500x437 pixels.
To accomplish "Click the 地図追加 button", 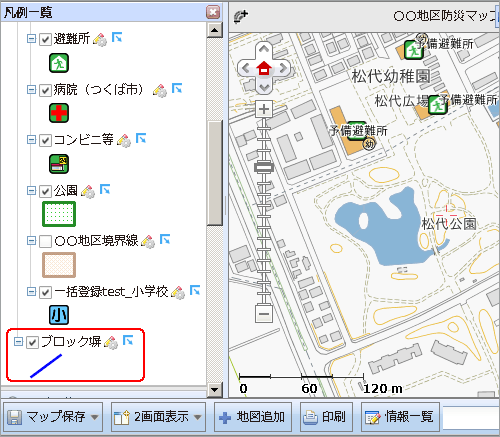I will [x=253, y=417].
